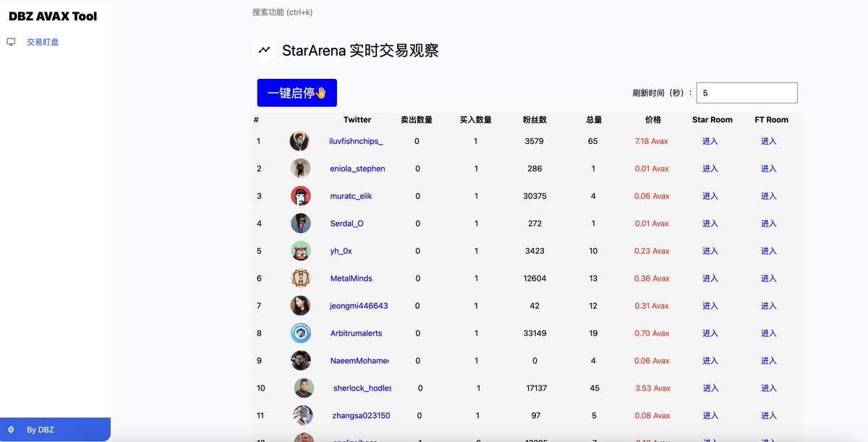This screenshot has height=442, width=868.
Task: Enter FT Room for yh_0x
Action: [x=768, y=251]
